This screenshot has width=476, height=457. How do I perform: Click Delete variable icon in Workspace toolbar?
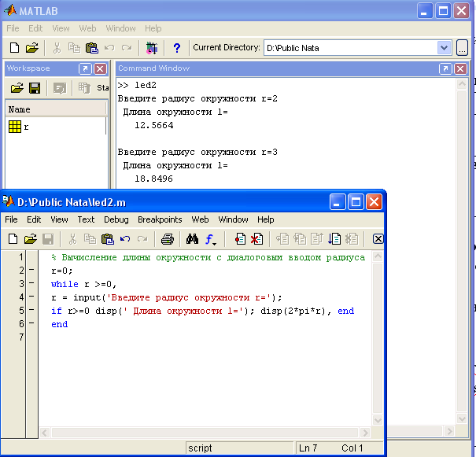[x=84, y=88]
